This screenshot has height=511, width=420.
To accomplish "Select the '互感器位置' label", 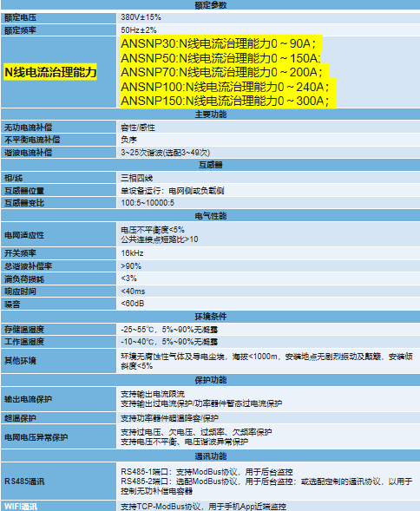I will point(24,191).
